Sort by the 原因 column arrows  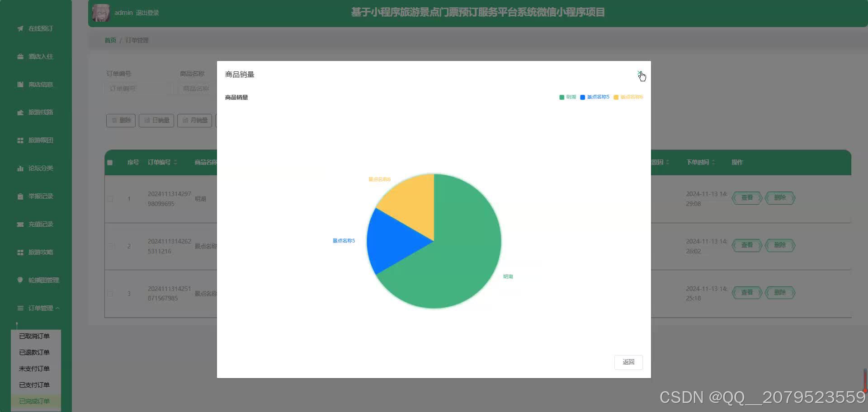tap(667, 162)
